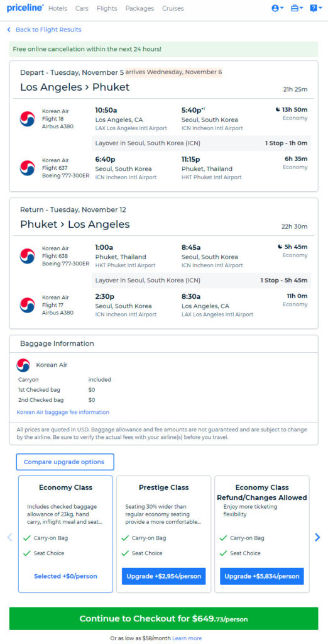Click Korean Air logo for Flight 18
Image resolution: width=328 pixels, height=644 pixels.
tap(27, 119)
